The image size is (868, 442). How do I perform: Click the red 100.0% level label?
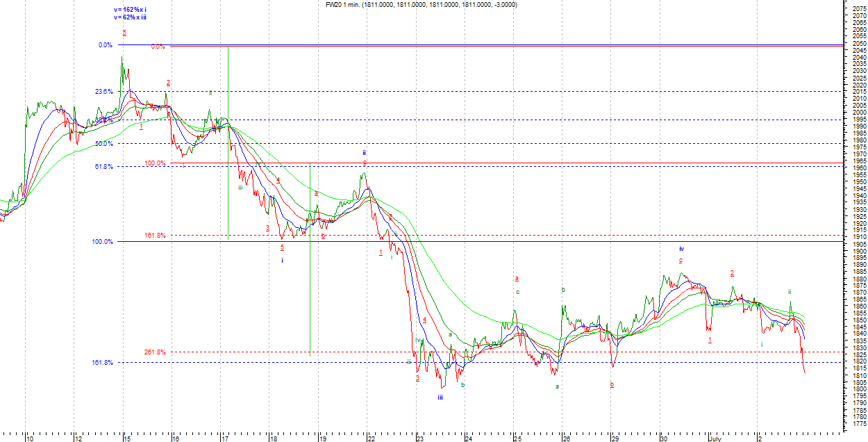155,163
